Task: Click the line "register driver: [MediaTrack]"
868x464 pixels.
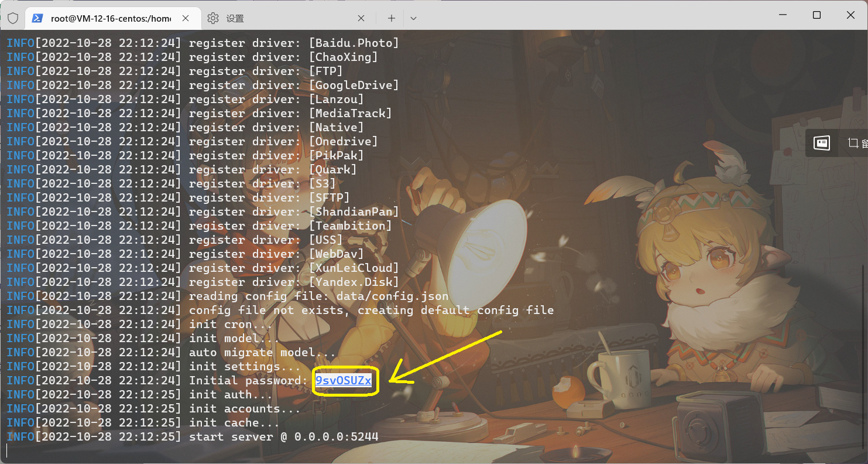Action: click(291, 114)
